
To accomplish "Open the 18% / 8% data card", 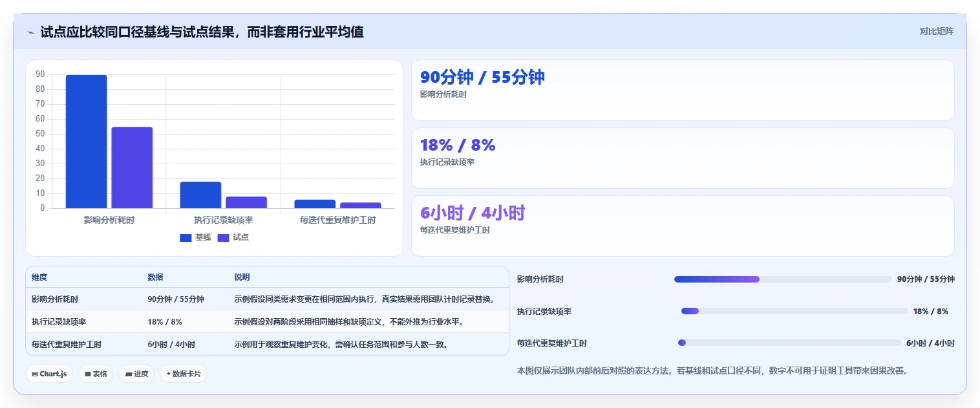I will pos(683,158).
